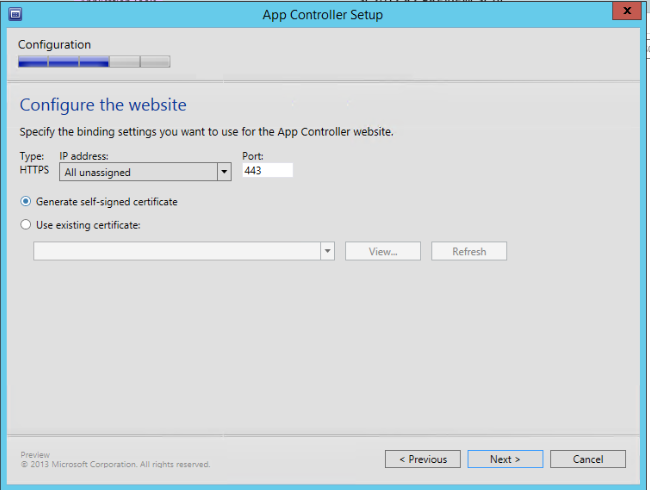Refresh the certificate list
The height and width of the screenshot is (490, 650).
click(x=469, y=252)
